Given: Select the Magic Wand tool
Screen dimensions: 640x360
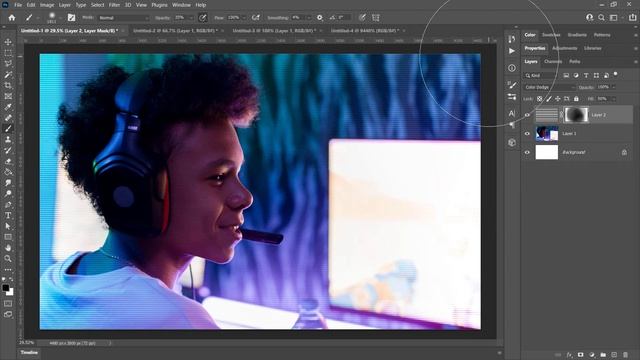Looking at the screenshot, I should pyautogui.click(x=8, y=75).
